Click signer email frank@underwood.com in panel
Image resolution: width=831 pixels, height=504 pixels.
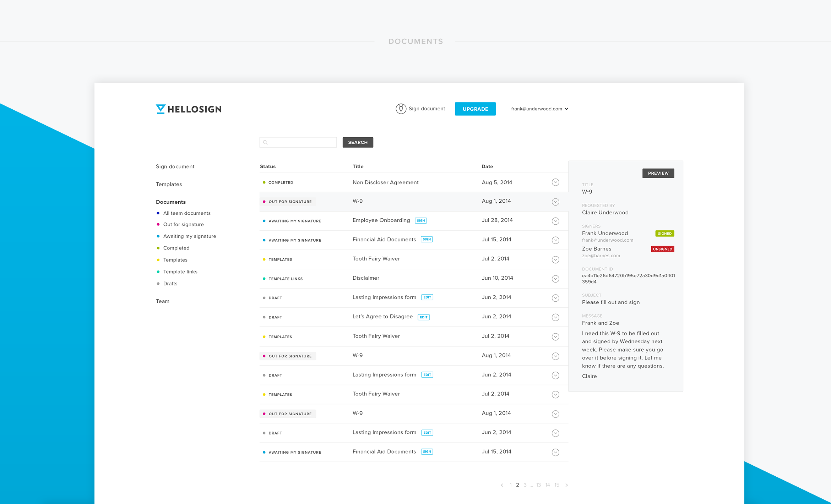(607, 240)
